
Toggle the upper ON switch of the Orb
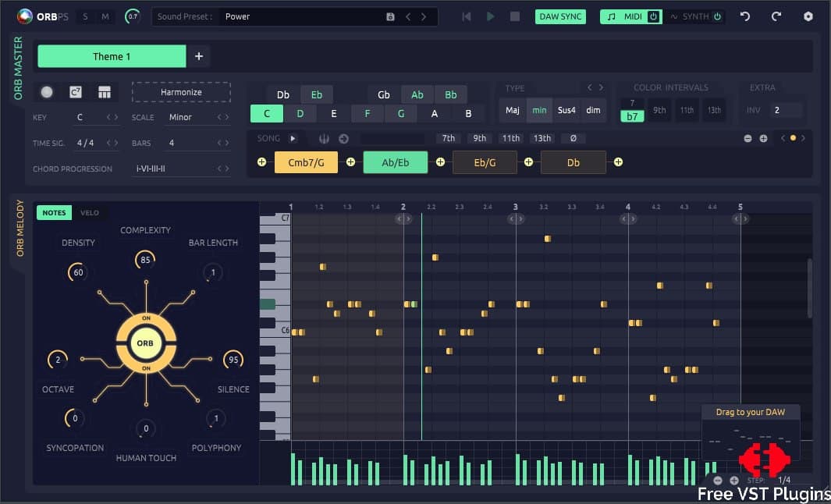coord(146,318)
